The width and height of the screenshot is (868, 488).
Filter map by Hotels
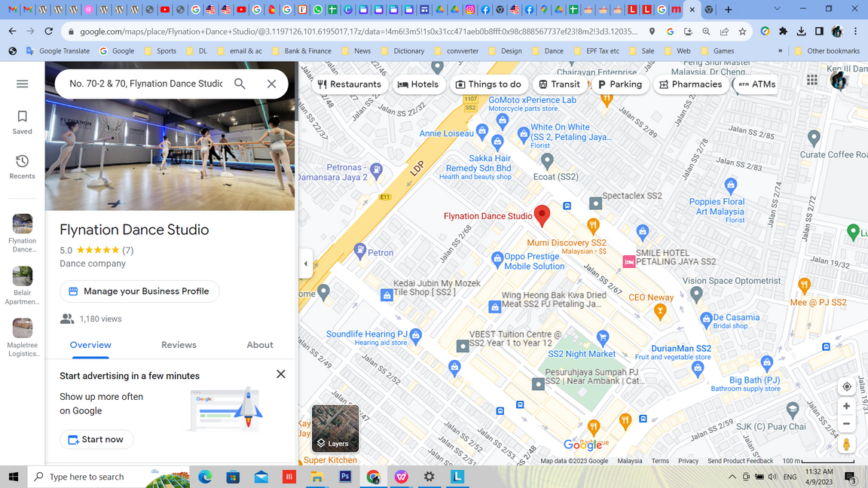[417, 84]
